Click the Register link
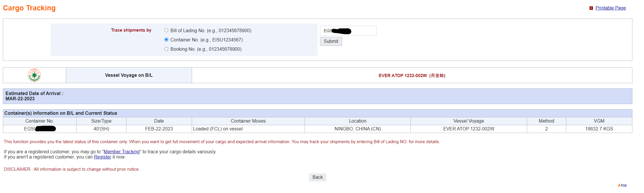Screen dimensions: 644x193 102,157
